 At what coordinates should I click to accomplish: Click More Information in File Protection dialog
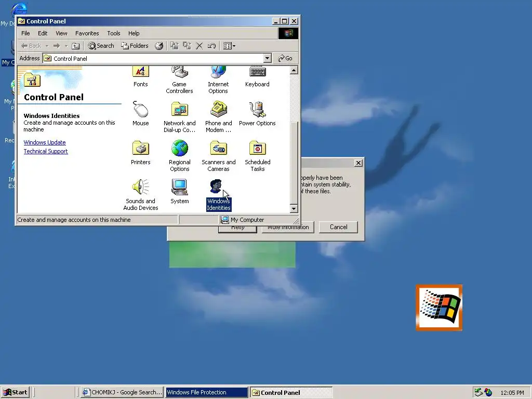coord(288,229)
